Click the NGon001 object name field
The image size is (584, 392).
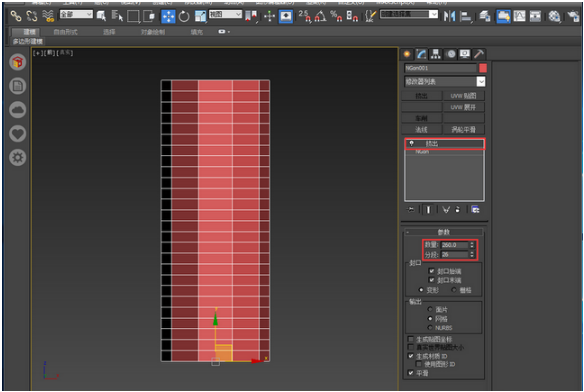click(x=441, y=68)
